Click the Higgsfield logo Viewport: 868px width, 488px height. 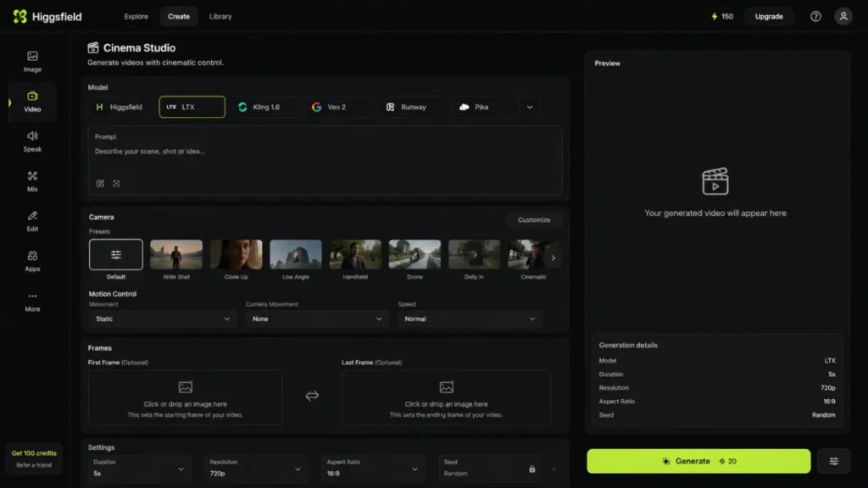[47, 17]
